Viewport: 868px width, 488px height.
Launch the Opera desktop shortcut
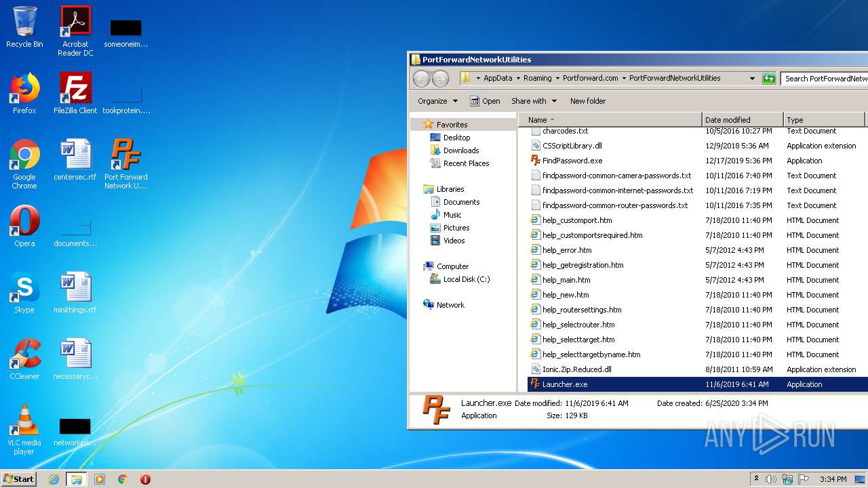coord(24,226)
